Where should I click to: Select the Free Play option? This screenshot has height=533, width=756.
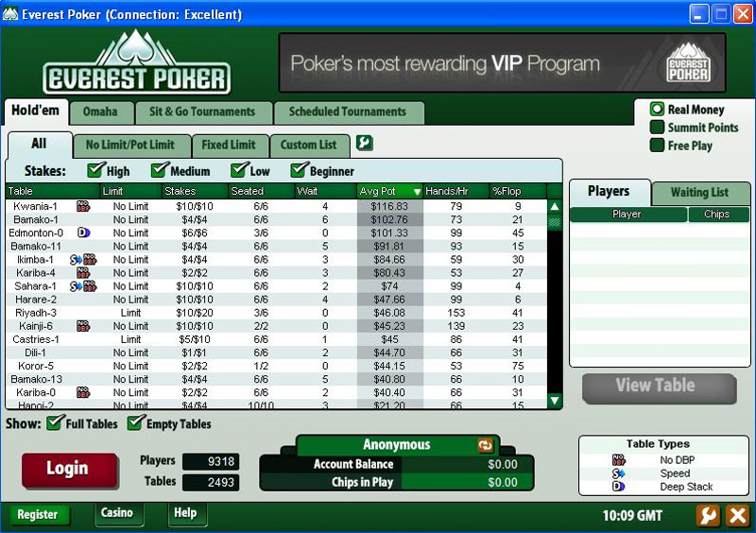tap(657, 146)
